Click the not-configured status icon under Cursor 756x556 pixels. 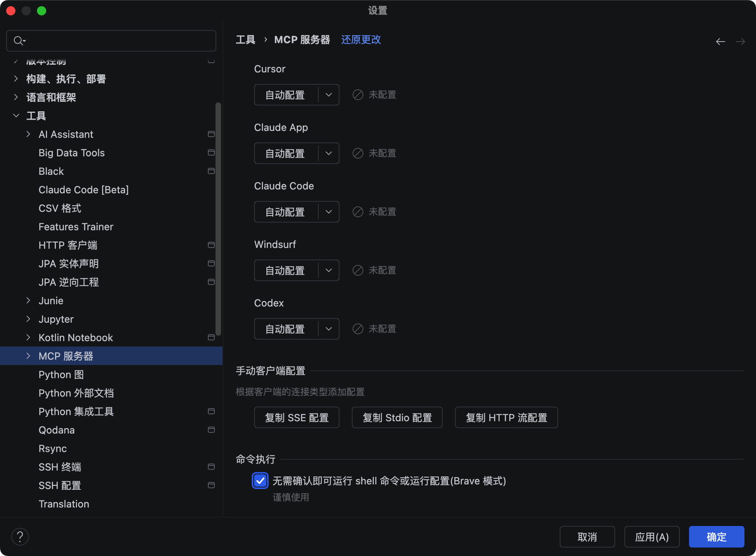point(358,95)
